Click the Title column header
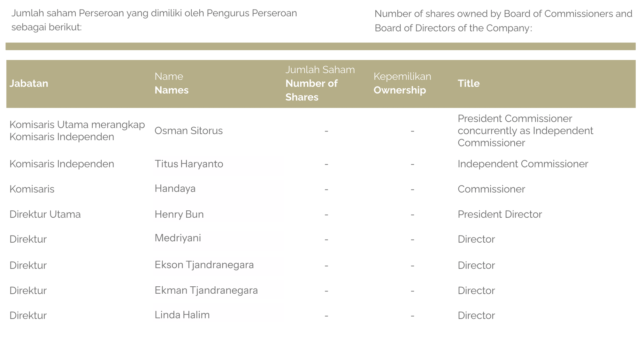The height and width of the screenshot is (339, 644). point(469,83)
